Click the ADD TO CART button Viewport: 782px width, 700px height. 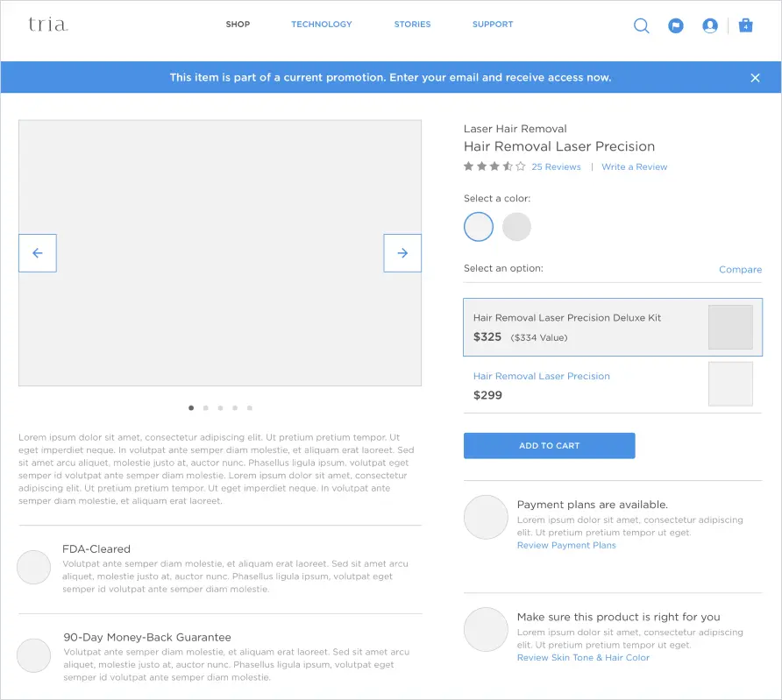550,446
